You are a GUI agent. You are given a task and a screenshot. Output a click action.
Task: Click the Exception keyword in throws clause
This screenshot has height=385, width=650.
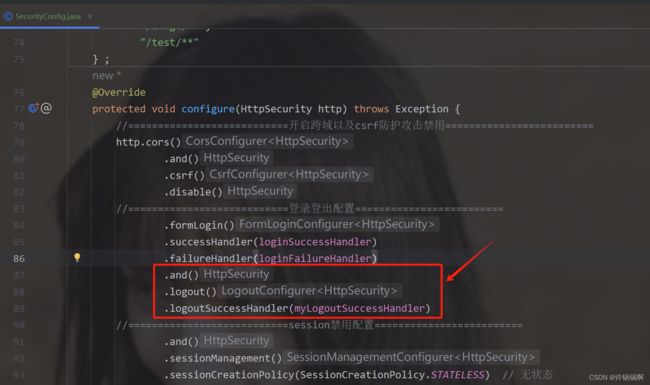(422, 109)
